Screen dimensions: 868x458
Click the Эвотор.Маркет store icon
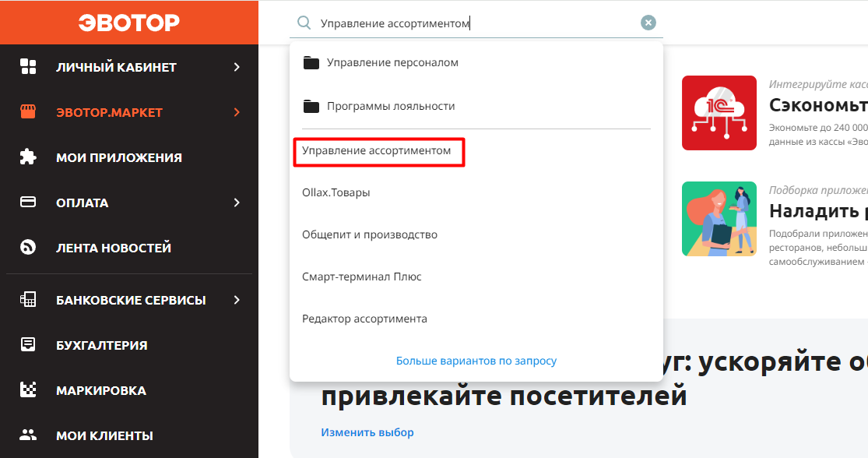pos(28,112)
